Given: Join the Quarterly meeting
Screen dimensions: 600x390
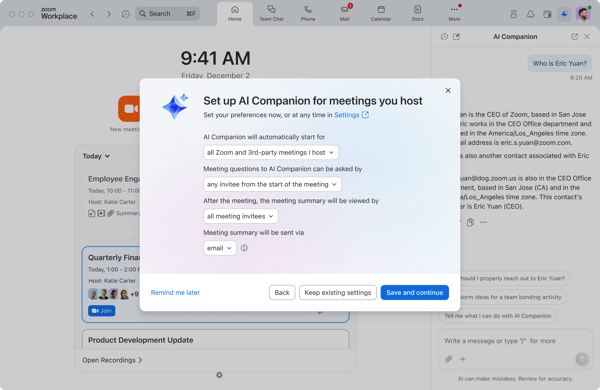Looking at the screenshot, I should [101, 310].
